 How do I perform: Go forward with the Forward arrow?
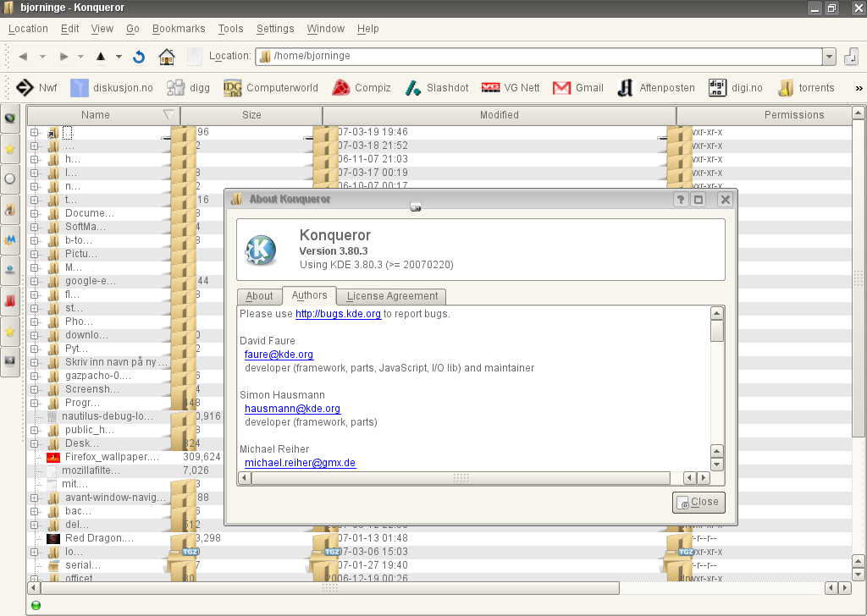coord(64,57)
